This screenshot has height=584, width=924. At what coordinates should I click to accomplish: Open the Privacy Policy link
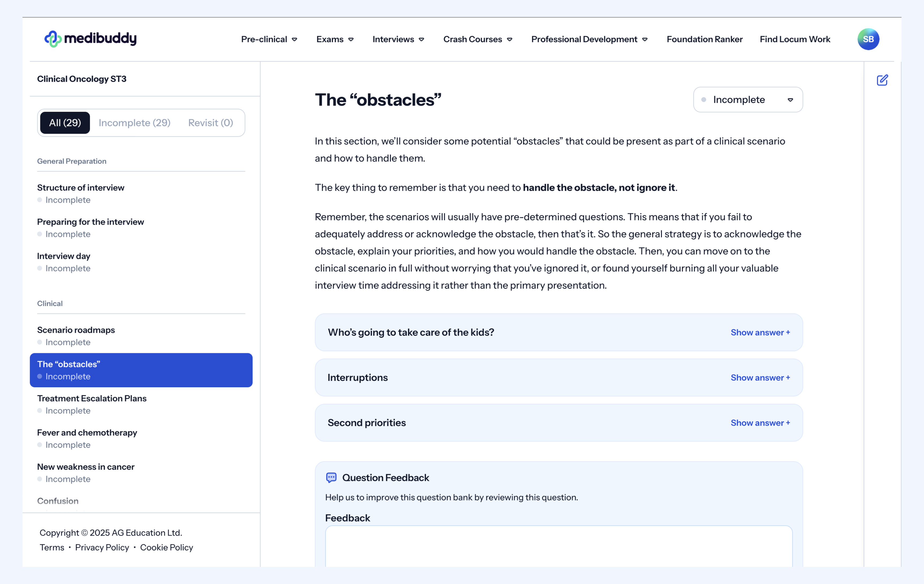[x=102, y=547]
